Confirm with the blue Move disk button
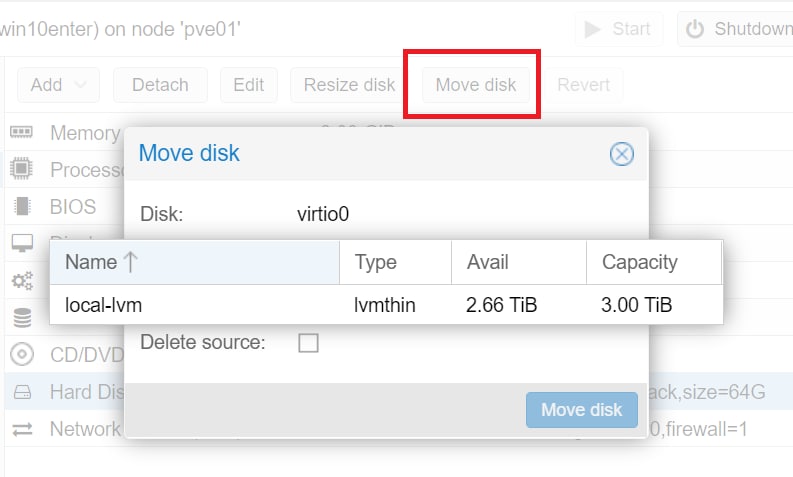The image size is (793, 477). (582, 410)
